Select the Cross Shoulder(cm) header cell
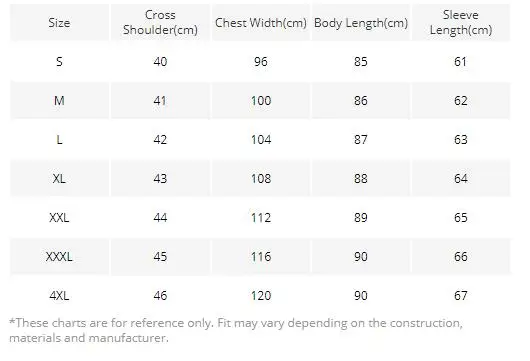The image size is (530, 361). click(x=160, y=23)
